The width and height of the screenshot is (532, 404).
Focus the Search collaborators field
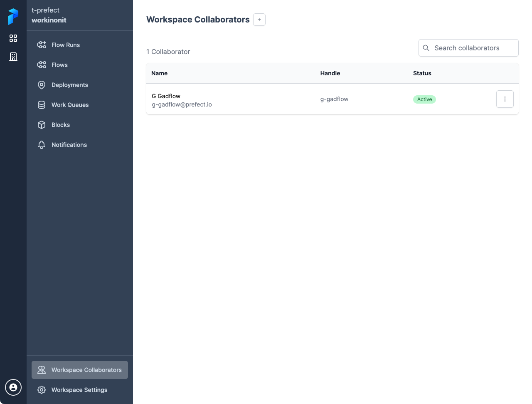[x=468, y=48]
